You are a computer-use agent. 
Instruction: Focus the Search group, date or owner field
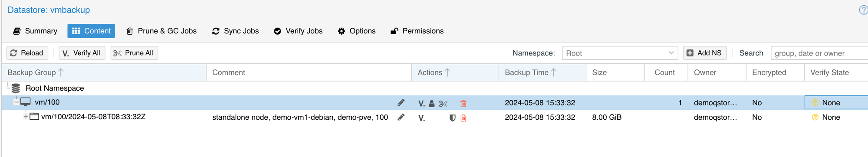819,53
